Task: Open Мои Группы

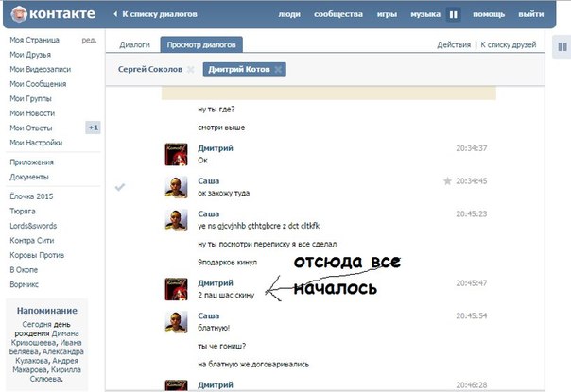Action: 30,98
